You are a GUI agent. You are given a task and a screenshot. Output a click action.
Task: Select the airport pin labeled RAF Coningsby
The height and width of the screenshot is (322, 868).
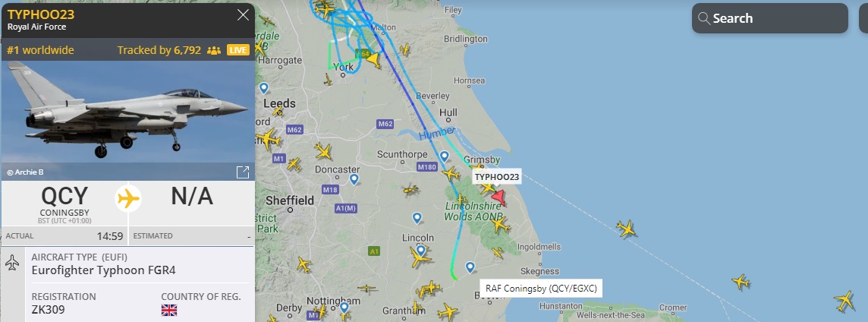coord(470,267)
